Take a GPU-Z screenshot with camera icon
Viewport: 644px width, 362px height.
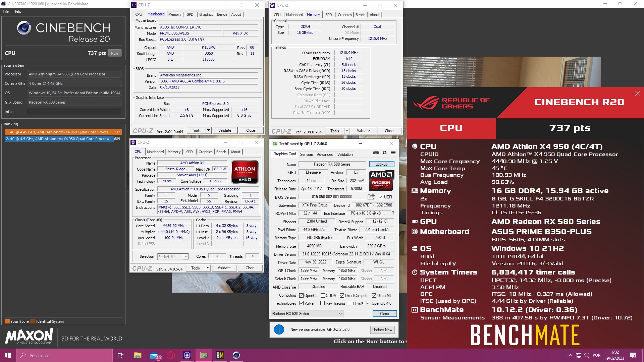[x=376, y=153]
